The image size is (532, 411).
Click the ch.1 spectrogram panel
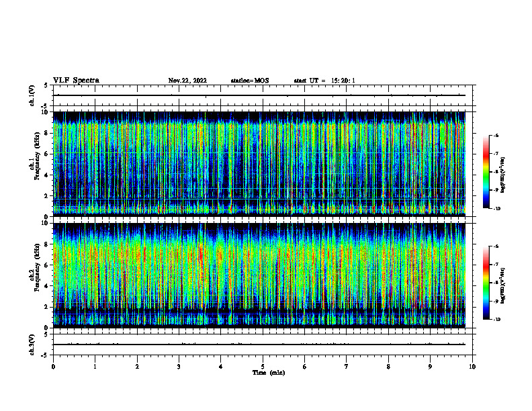259,164
